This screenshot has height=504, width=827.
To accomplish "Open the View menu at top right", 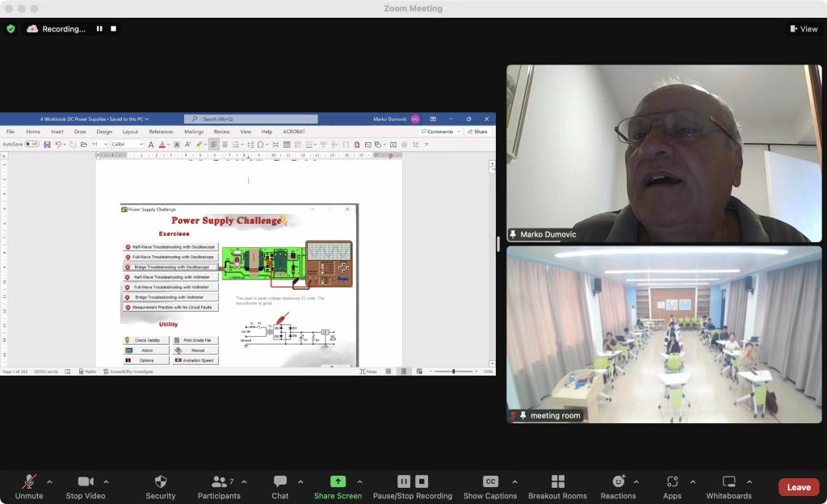I will [x=804, y=29].
